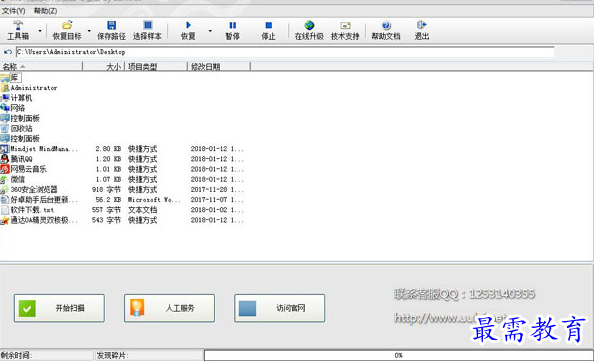Select the 腾讯QQ shortcut row
This screenshot has width=594, height=361.
122,159
